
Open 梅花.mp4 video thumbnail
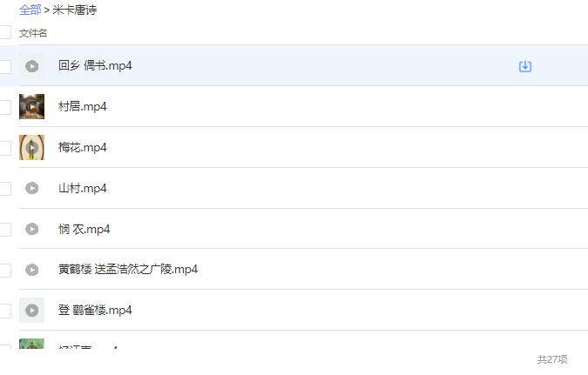[x=32, y=147]
